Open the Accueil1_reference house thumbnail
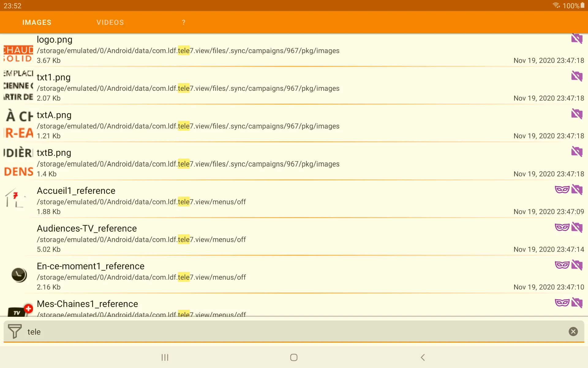 coord(15,198)
